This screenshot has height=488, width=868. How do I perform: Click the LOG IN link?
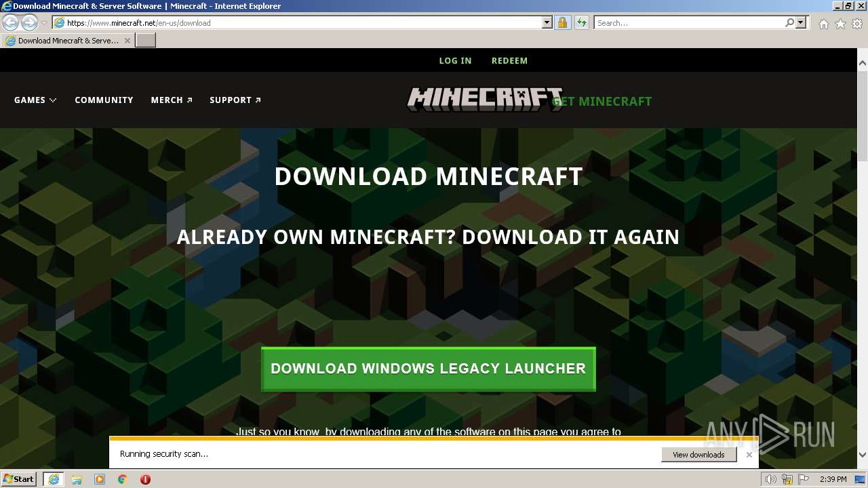[x=455, y=60]
